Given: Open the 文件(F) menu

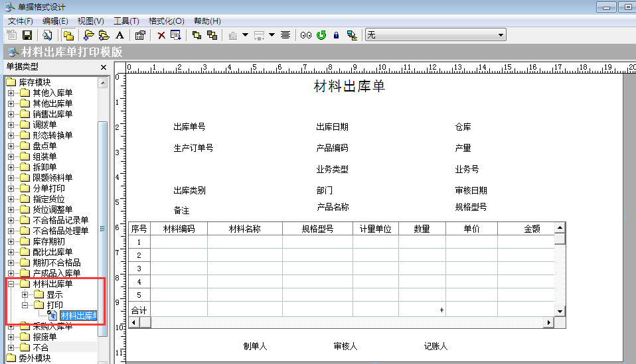Looking at the screenshot, I should [x=21, y=21].
